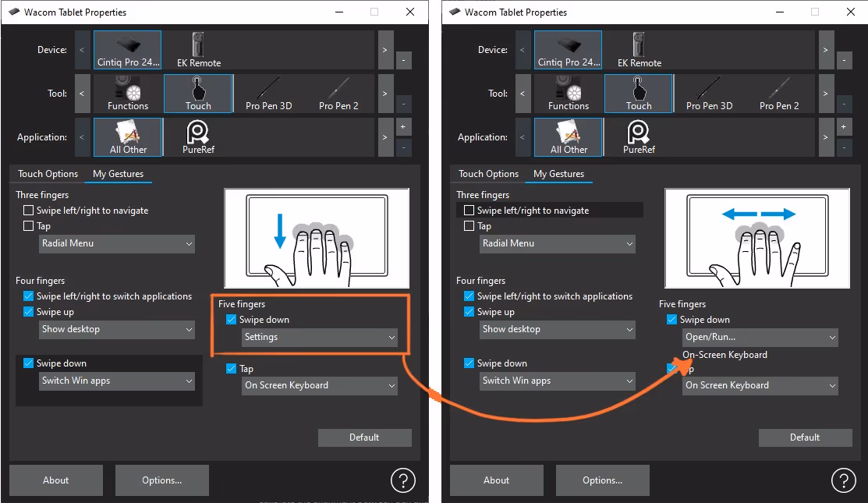Open Open/Run... dropdown in right window
The image size is (868, 503).
click(760, 337)
